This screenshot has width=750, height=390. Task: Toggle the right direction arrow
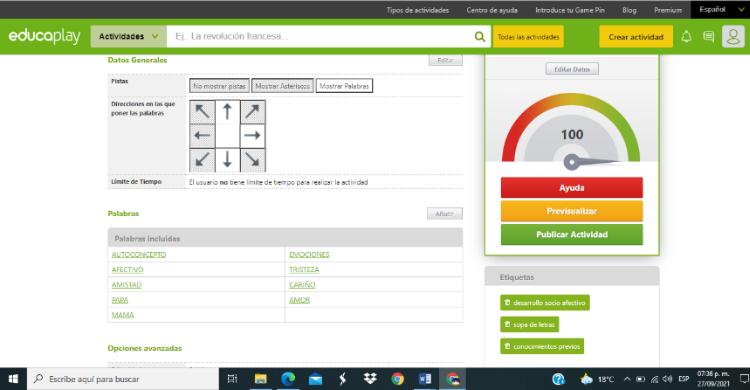(x=252, y=135)
